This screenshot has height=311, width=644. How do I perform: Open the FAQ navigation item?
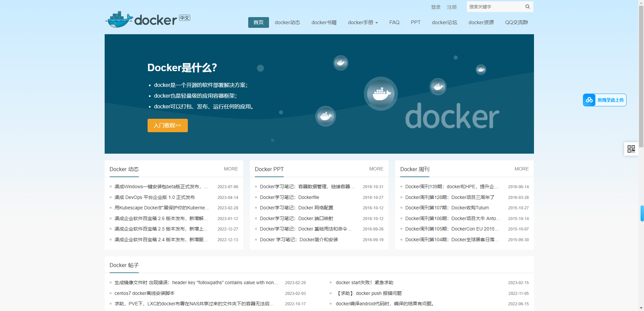coord(394,22)
